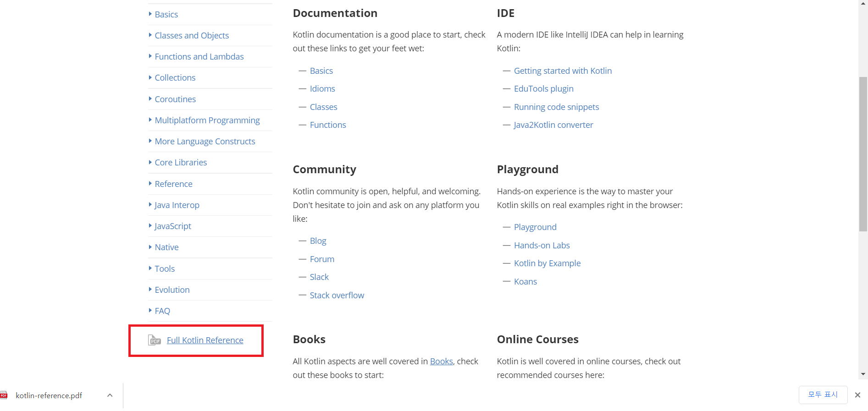This screenshot has height=411, width=868.
Task: Open the EduTools plugin link
Action: tap(543, 88)
